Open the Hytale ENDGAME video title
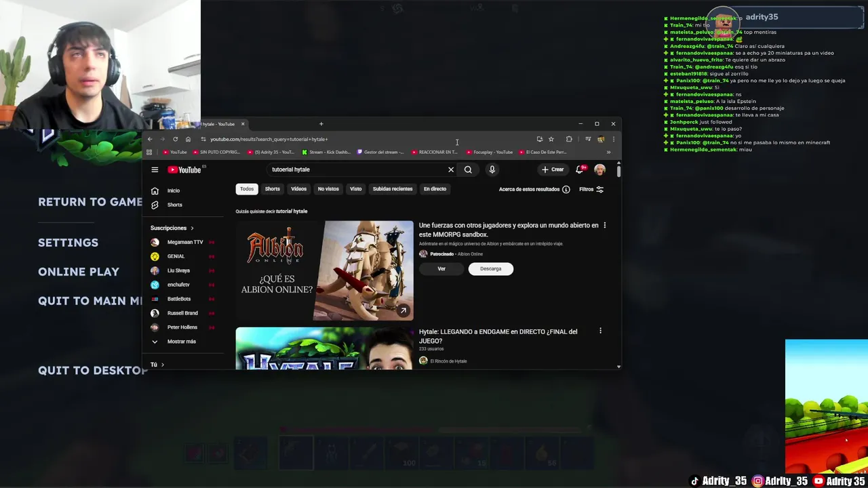This screenshot has width=868, height=488. 498,336
